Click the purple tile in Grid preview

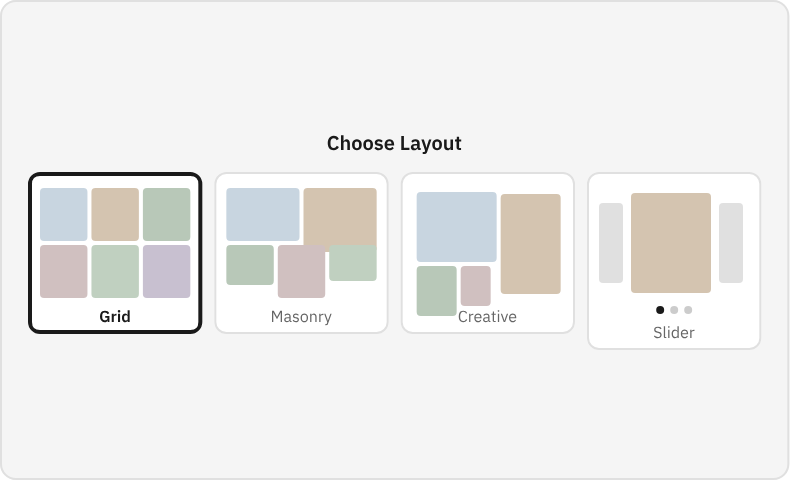(166, 272)
